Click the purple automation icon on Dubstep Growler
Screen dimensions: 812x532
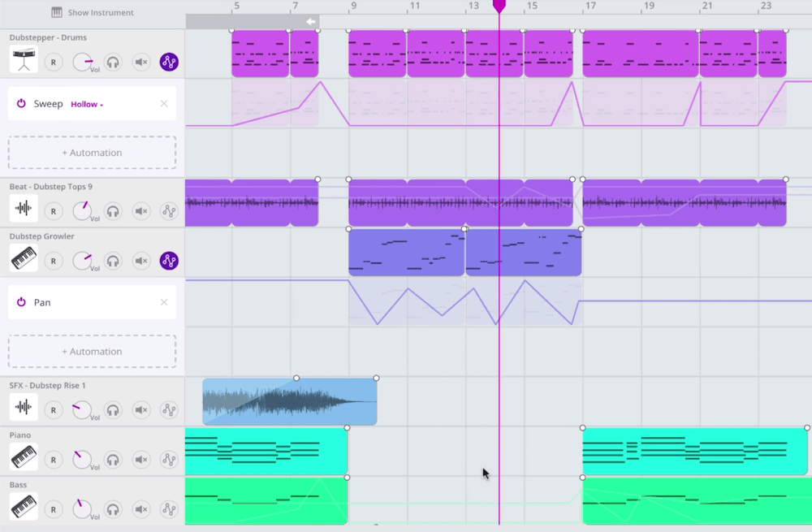coord(168,260)
